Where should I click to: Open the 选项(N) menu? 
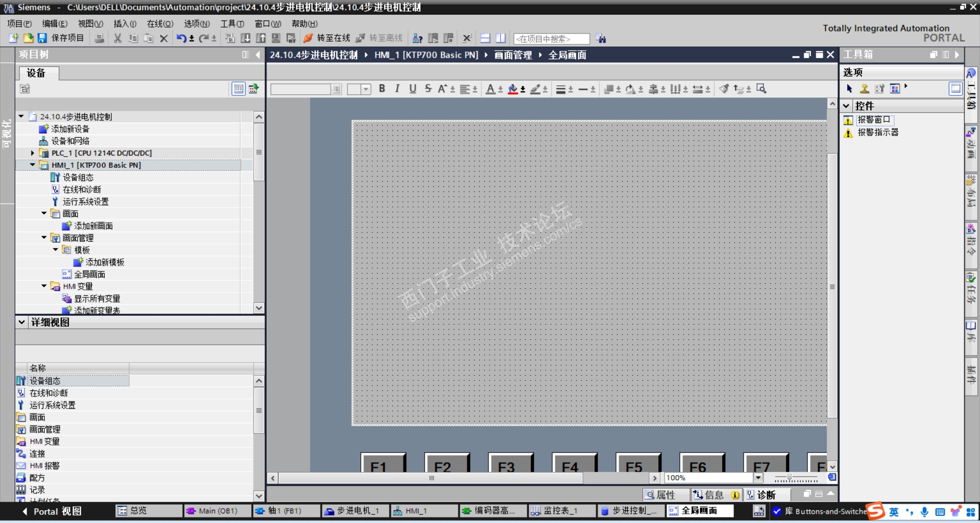pos(197,23)
